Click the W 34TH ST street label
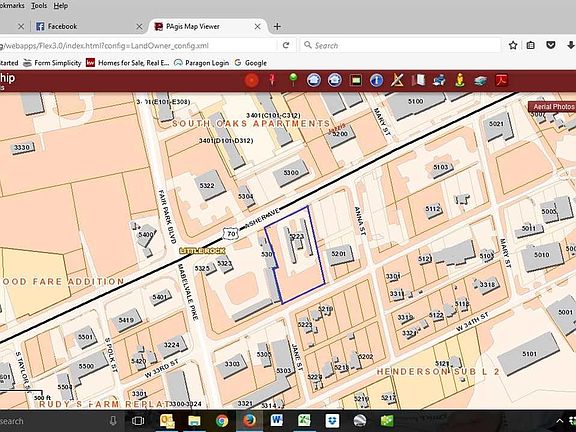The image size is (576, 432). tap(472, 322)
